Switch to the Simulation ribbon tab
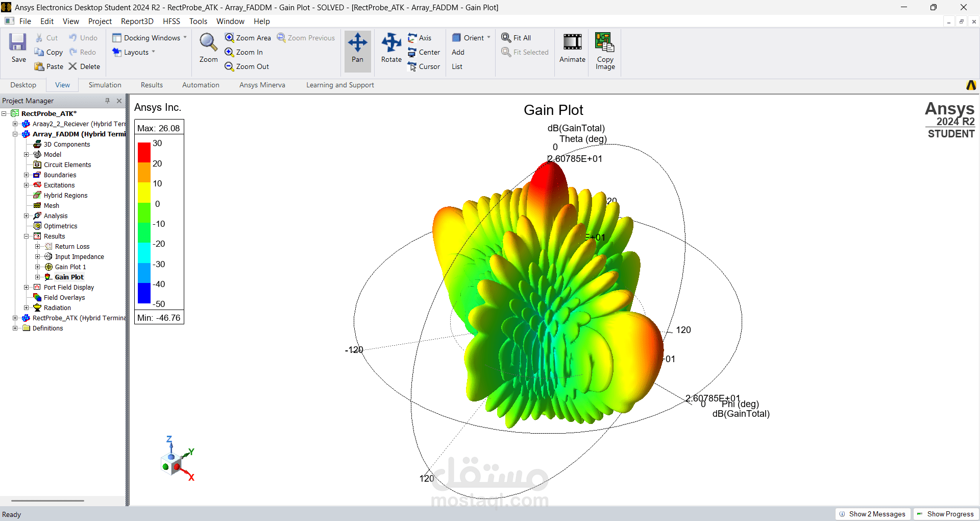 click(x=104, y=85)
